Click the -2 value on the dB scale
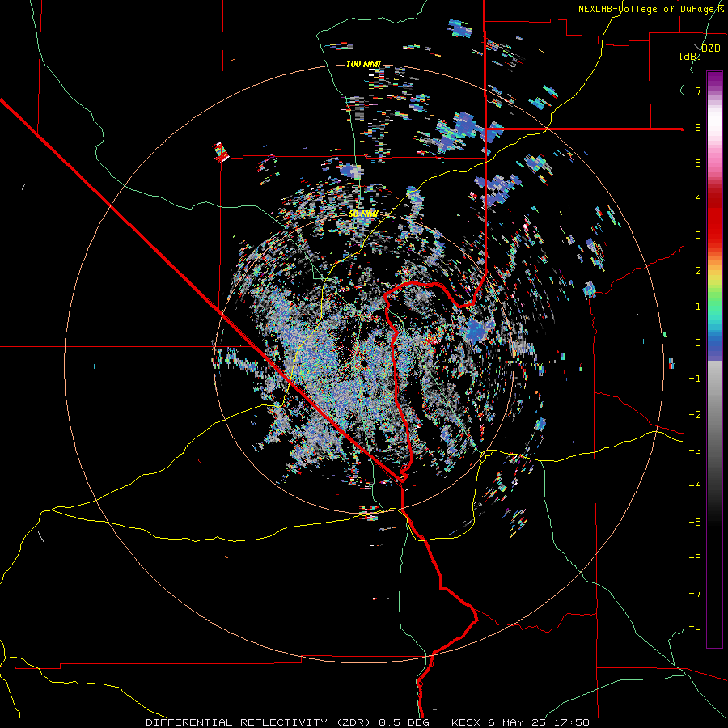 point(695,415)
